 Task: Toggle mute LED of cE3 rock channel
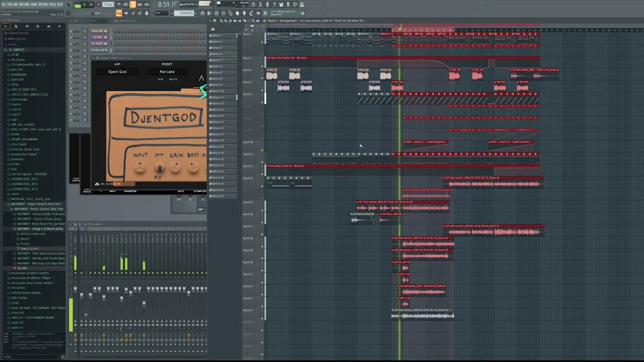tap(71, 50)
